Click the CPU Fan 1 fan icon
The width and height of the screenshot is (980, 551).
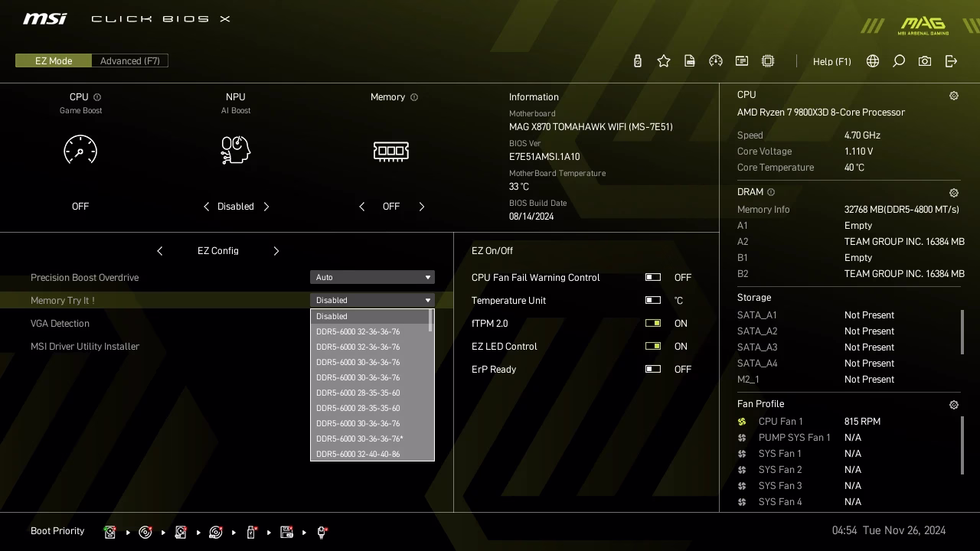click(x=742, y=422)
